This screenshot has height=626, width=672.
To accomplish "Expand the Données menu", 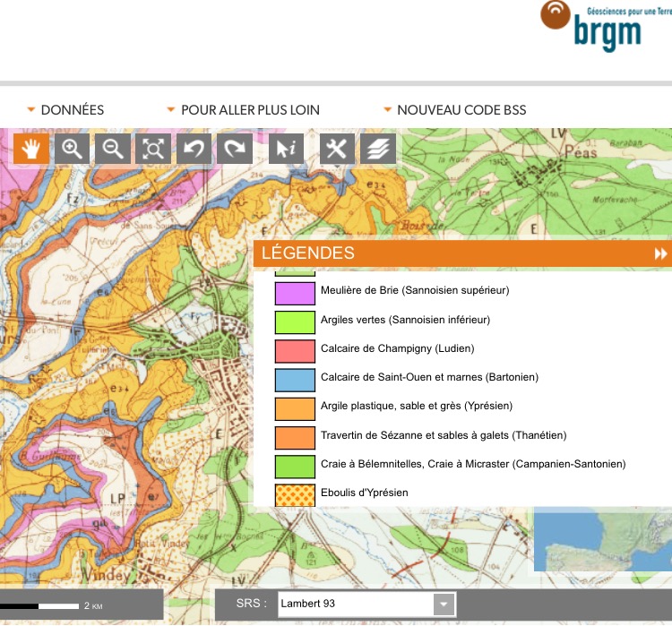I will point(65,110).
